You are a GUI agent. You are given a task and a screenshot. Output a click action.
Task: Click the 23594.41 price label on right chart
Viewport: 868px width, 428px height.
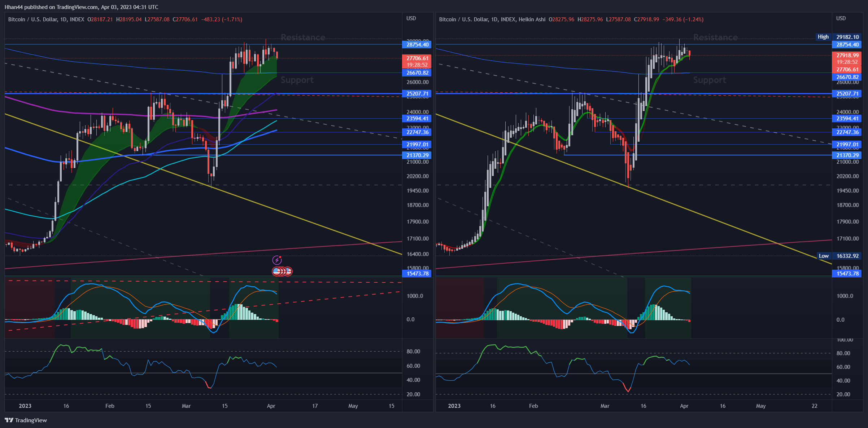847,119
